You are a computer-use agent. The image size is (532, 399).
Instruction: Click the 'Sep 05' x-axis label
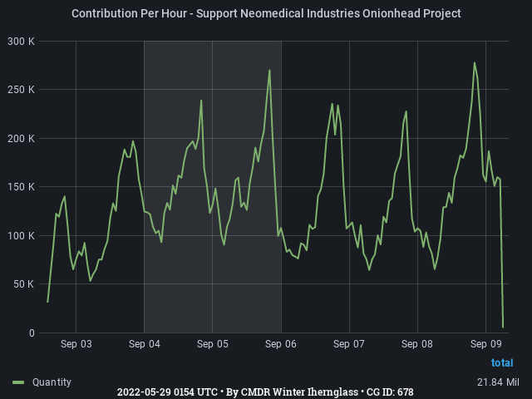(213, 344)
